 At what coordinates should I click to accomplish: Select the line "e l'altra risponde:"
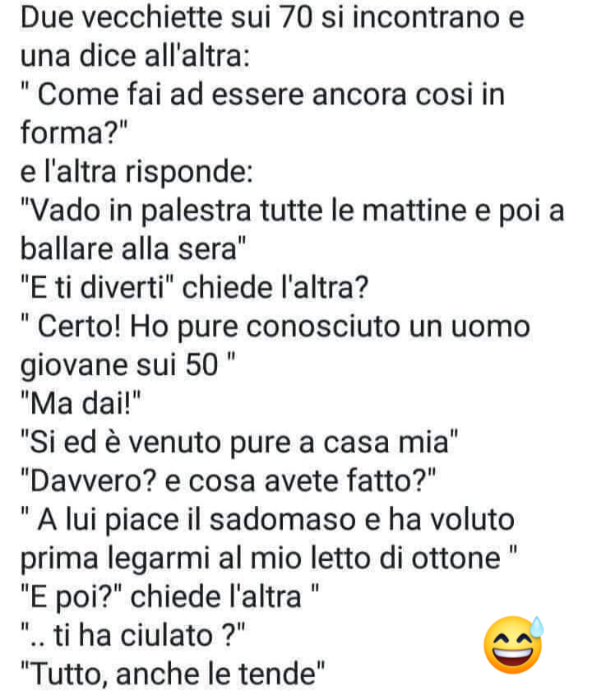[136, 172]
